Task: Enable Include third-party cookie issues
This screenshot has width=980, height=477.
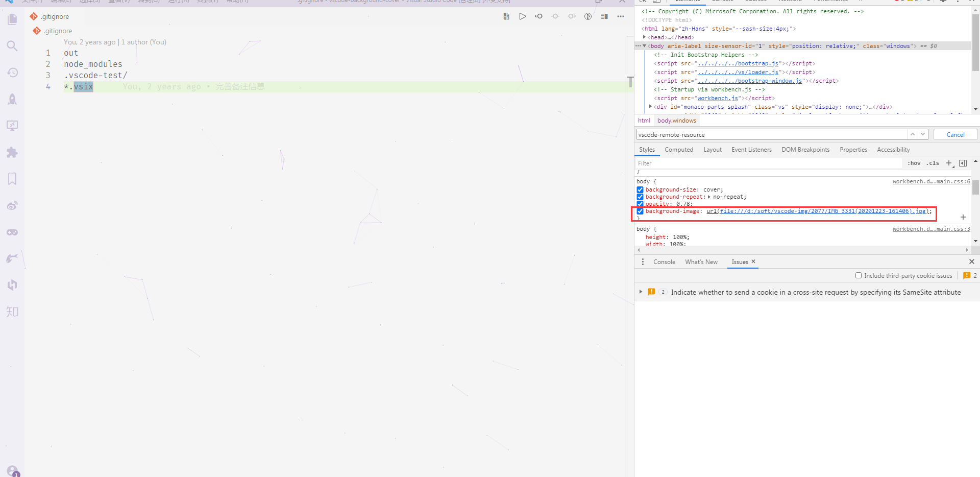Action: pos(859,275)
